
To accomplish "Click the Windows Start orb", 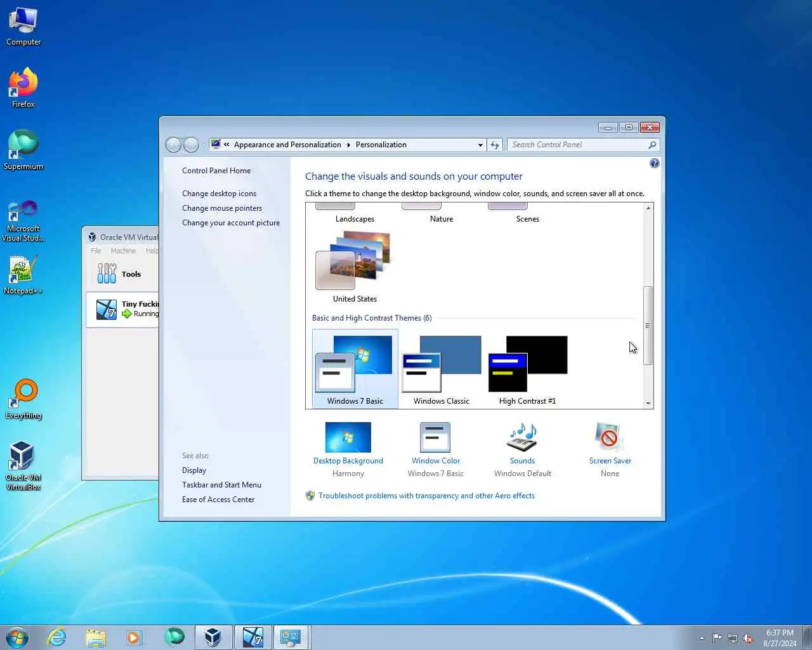I will point(17,637).
